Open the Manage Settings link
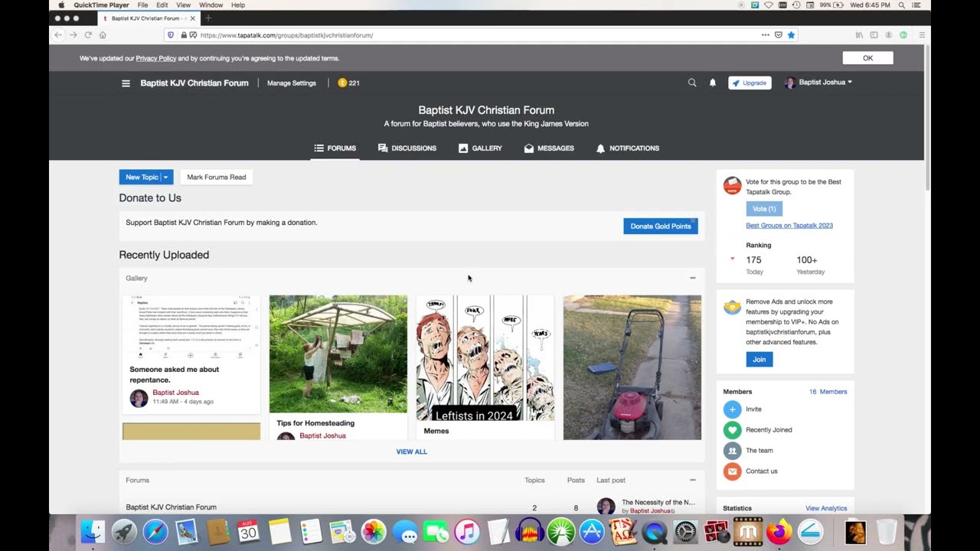Image resolution: width=980 pixels, height=551 pixels. point(292,83)
